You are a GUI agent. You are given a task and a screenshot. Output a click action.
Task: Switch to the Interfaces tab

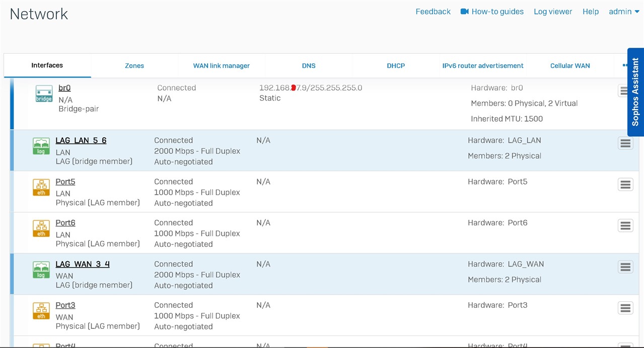point(47,65)
